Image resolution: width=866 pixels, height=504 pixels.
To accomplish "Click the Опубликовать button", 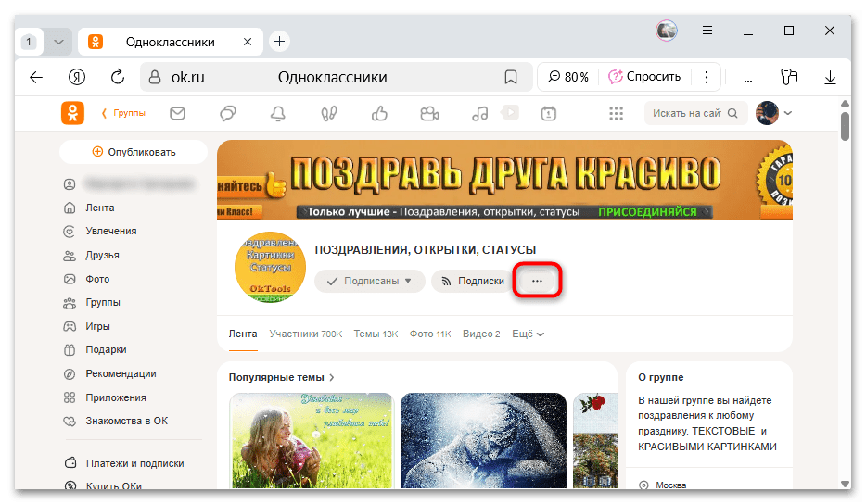I will point(134,152).
